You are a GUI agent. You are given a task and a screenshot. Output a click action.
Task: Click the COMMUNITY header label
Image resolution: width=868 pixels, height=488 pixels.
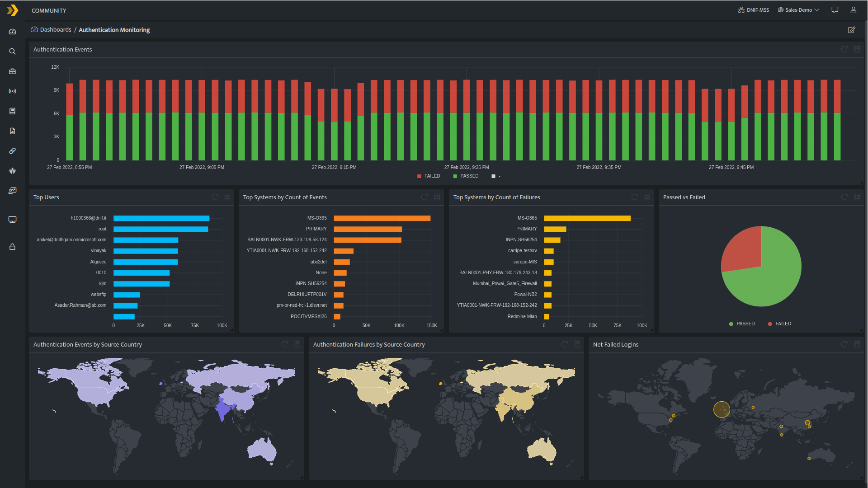[49, 10]
